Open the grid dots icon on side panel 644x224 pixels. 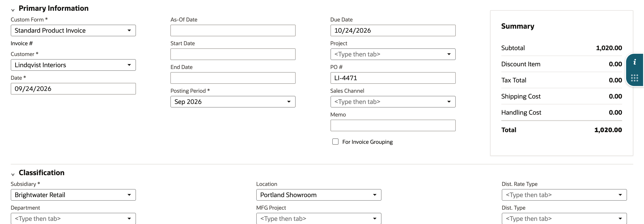[x=635, y=78]
